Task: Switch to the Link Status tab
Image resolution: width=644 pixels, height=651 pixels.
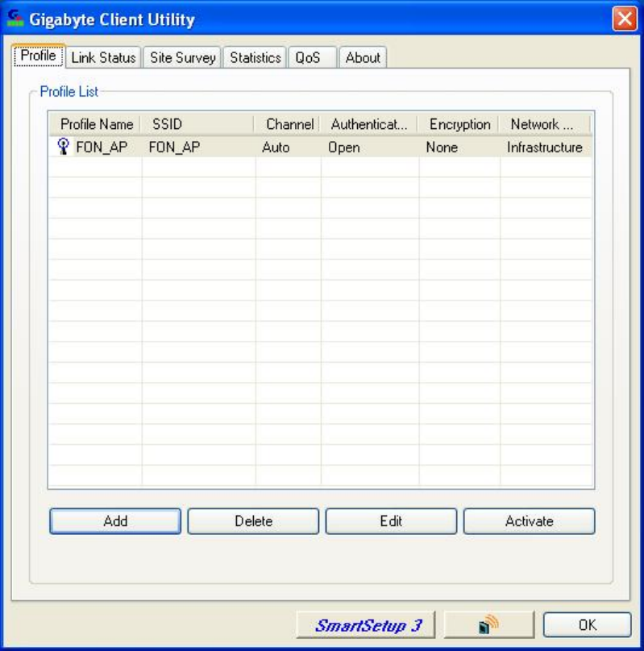Action: (x=103, y=57)
